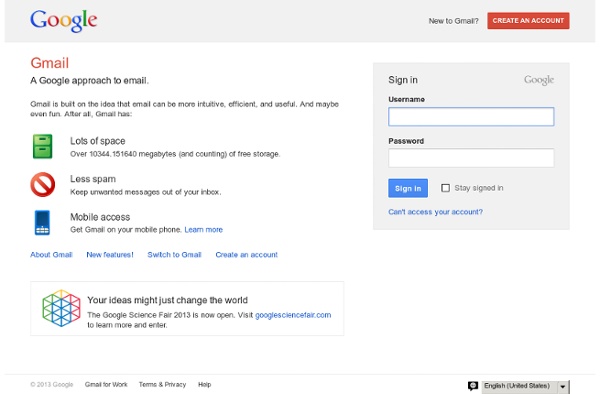Click the speech bubble language icon

pos(473,386)
